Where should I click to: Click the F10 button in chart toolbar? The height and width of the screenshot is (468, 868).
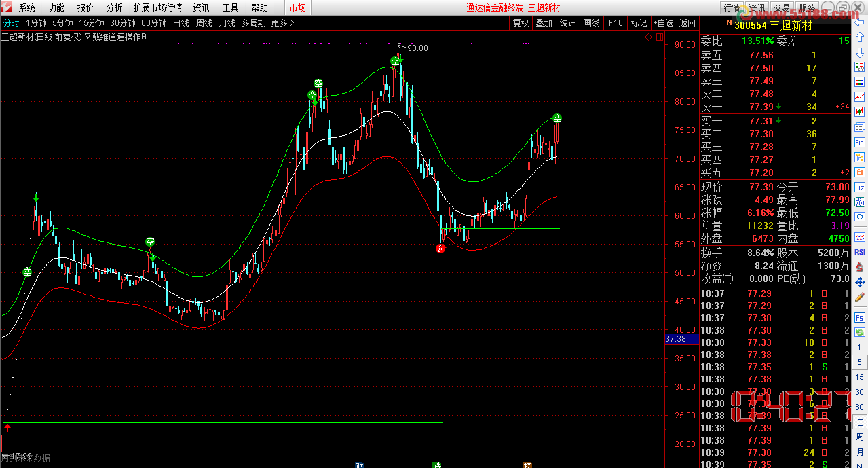(616, 23)
